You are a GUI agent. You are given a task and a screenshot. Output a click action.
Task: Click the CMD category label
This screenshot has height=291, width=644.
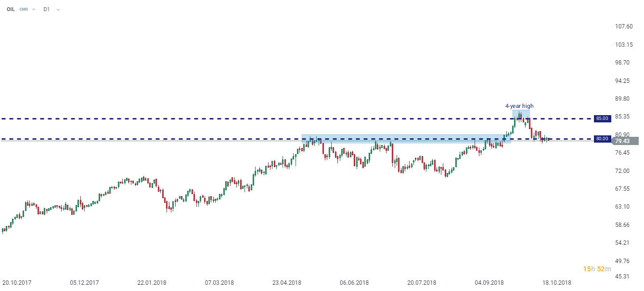point(24,9)
